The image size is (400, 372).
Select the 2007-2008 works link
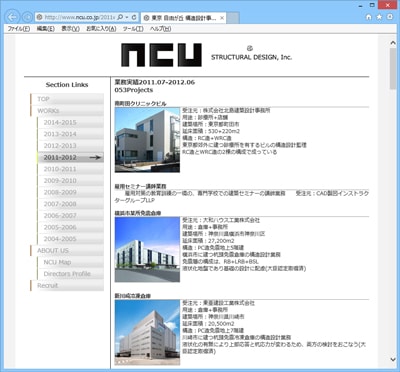coord(70,204)
